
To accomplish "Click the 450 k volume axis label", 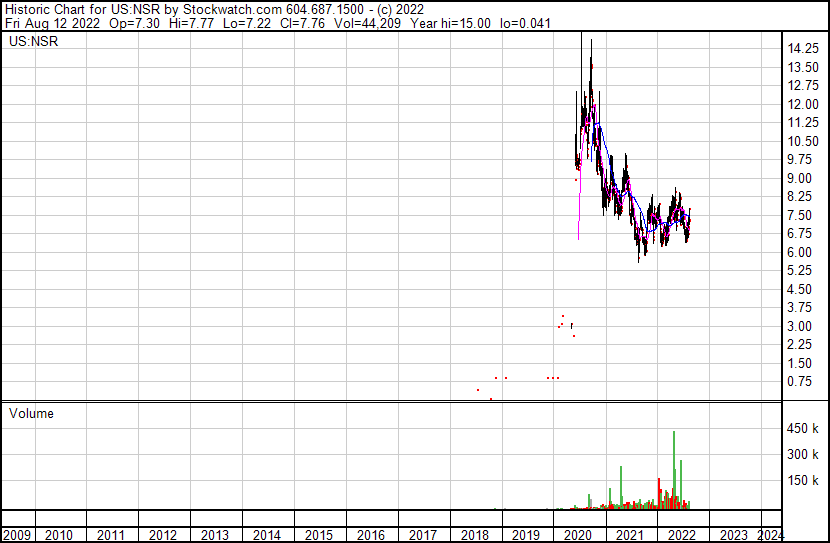I will pos(804,429).
